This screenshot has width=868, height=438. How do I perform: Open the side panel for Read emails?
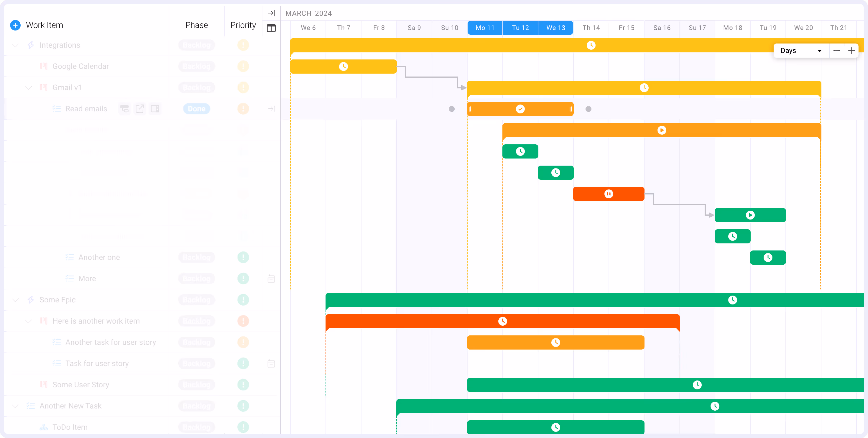click(x=155, y=108)
